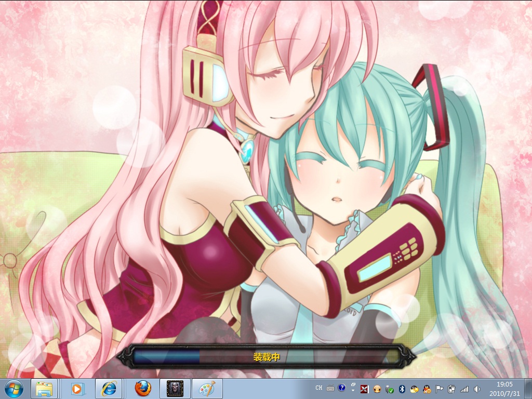Open the yellow QQ penguin tray icon
Image resolution: width=532 pixels, height=399 pixels.
pos(414,389)
